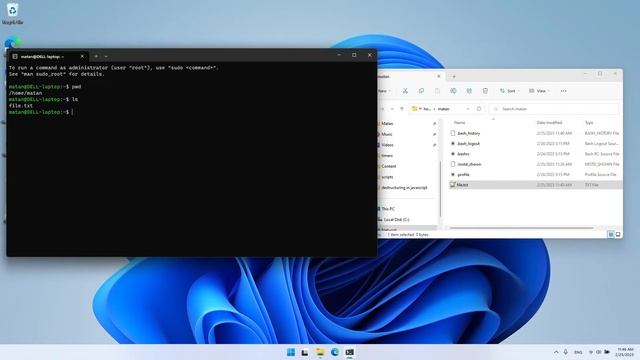This screenshot has width=640, height=360.
Task: Close the matan File Explorer tab
Action: point(439,76)
